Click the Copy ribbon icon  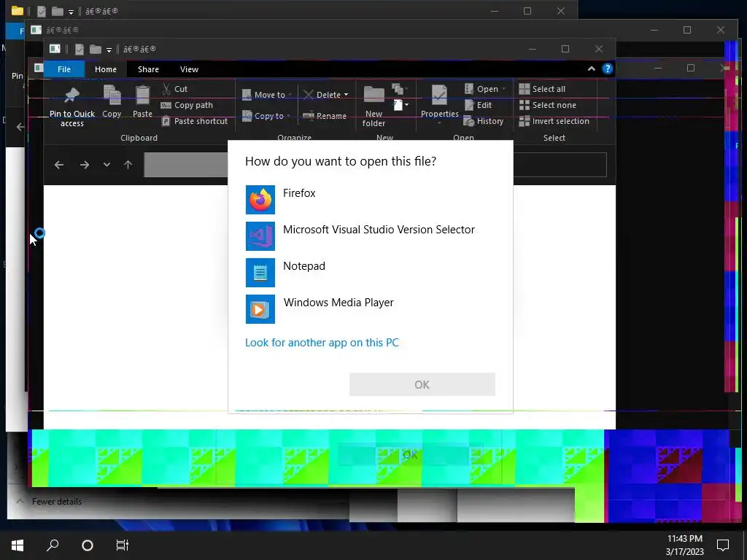(112, 101)
